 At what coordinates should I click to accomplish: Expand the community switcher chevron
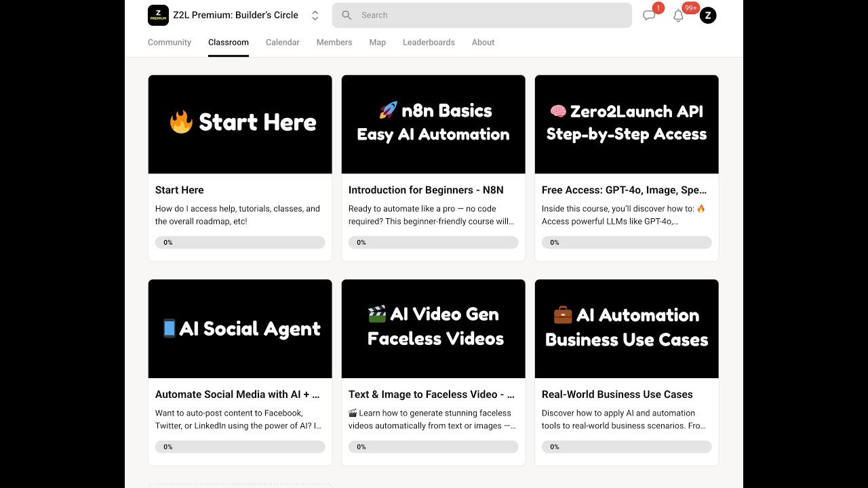point(315,16)
